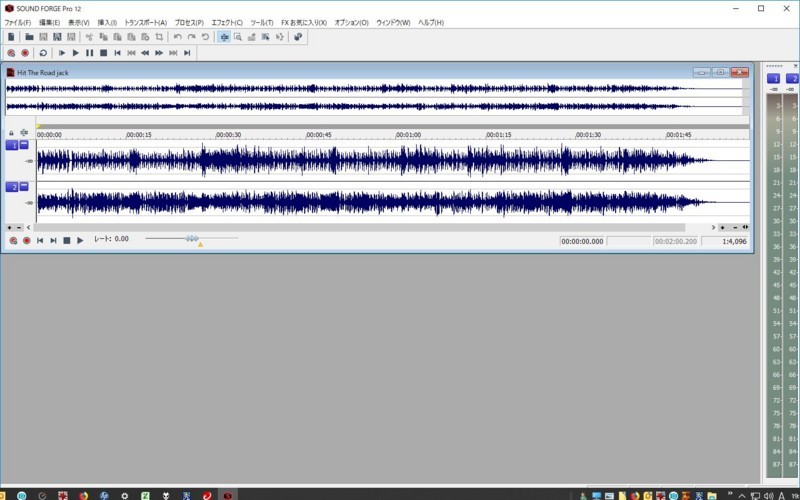
Task: Click Record in the data window's bottom bar
Action: click(27, 241)
